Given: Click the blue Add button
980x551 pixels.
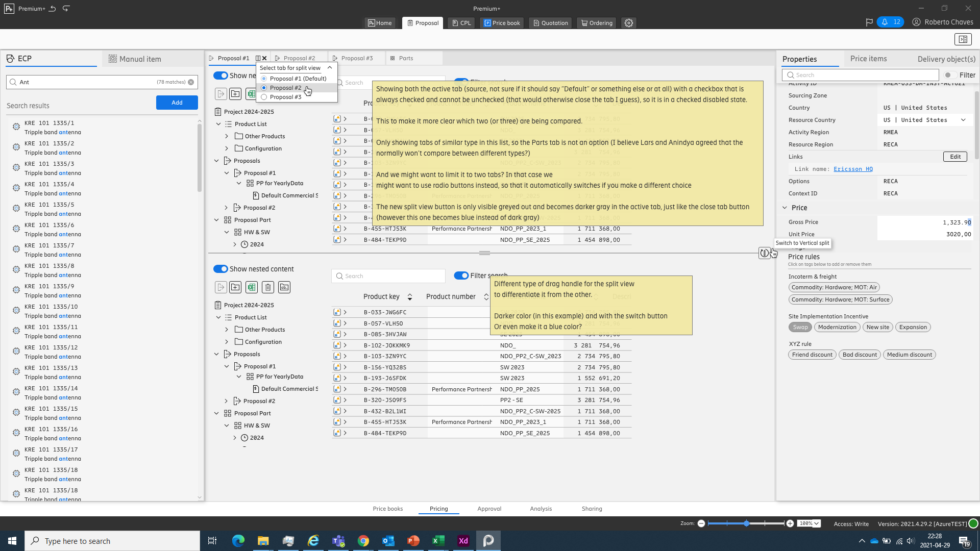Looking at the screenshot, I should point(177,103).
